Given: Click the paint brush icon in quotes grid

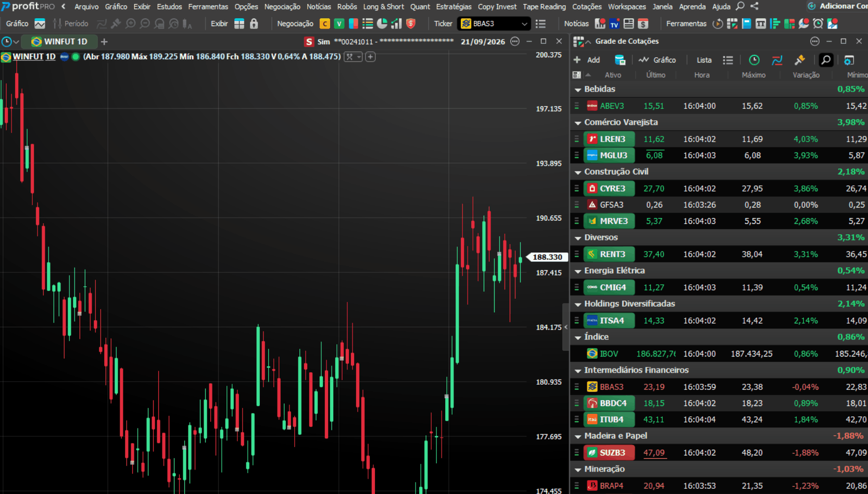Looking at the screenshot, I should click(800, 60).
